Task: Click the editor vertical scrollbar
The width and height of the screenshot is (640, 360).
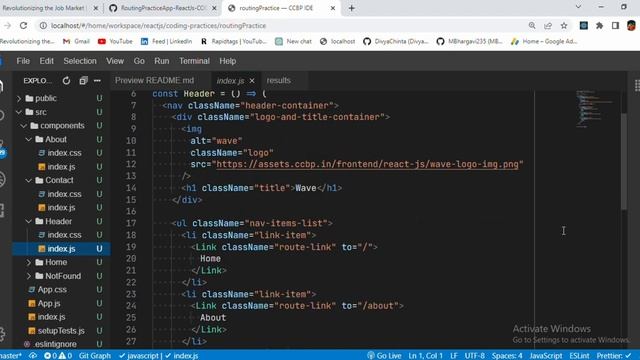Action: click(x=624, y=161)
